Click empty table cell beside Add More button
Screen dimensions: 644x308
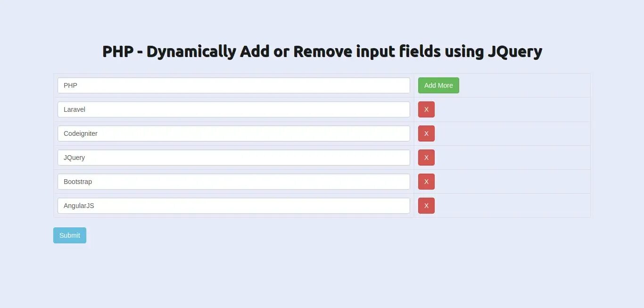[x=524, y=85]
